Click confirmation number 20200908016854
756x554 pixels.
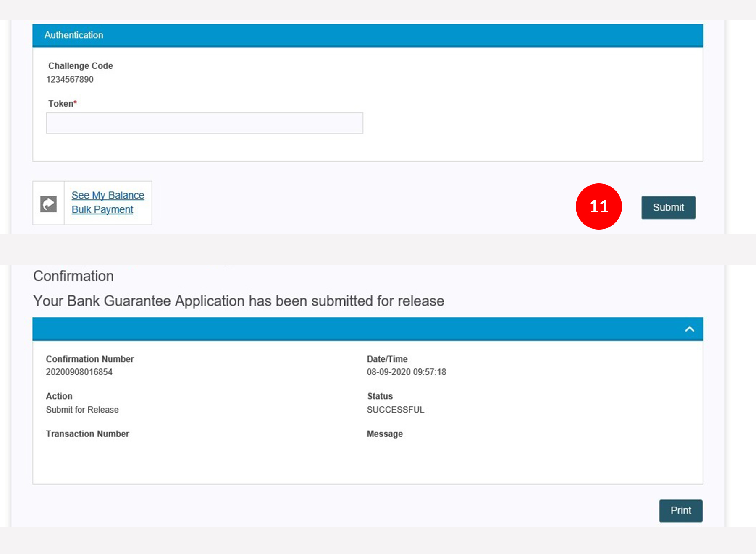79,372
